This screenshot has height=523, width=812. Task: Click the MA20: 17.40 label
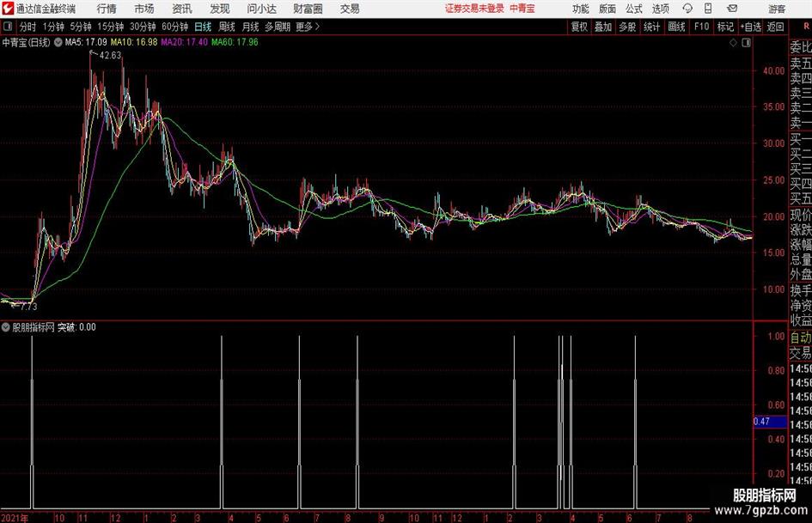click(185, 42)
